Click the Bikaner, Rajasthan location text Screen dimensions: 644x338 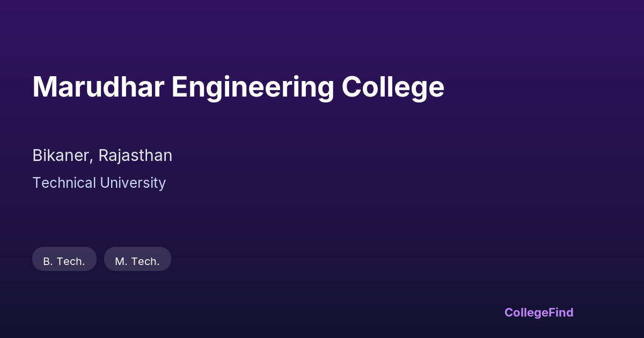click(102, 156)
